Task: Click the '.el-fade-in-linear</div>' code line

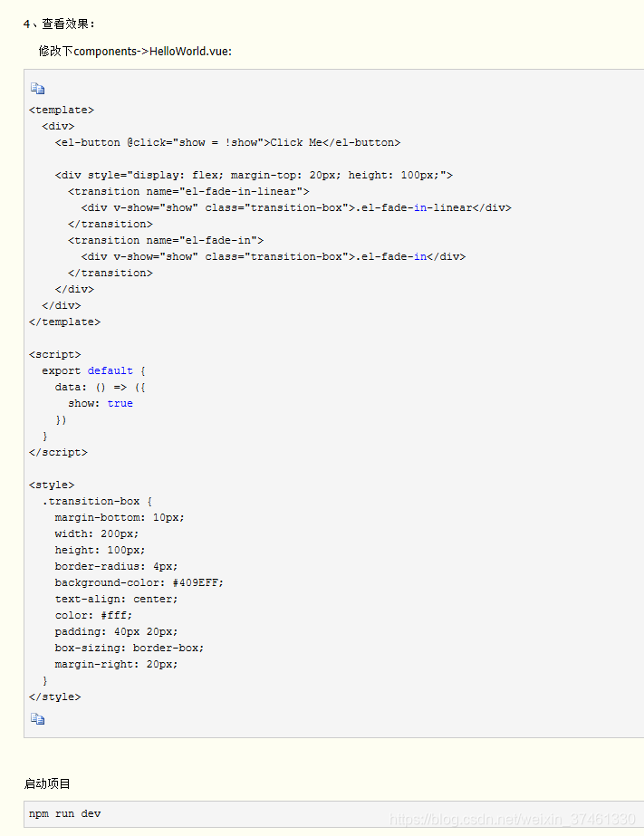Action: [x=296, y=208]
